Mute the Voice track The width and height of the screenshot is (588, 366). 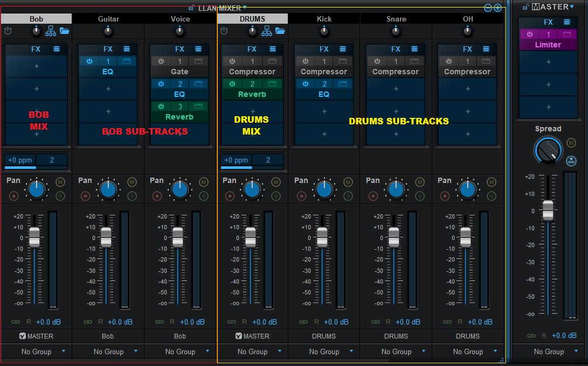[204, 182]
